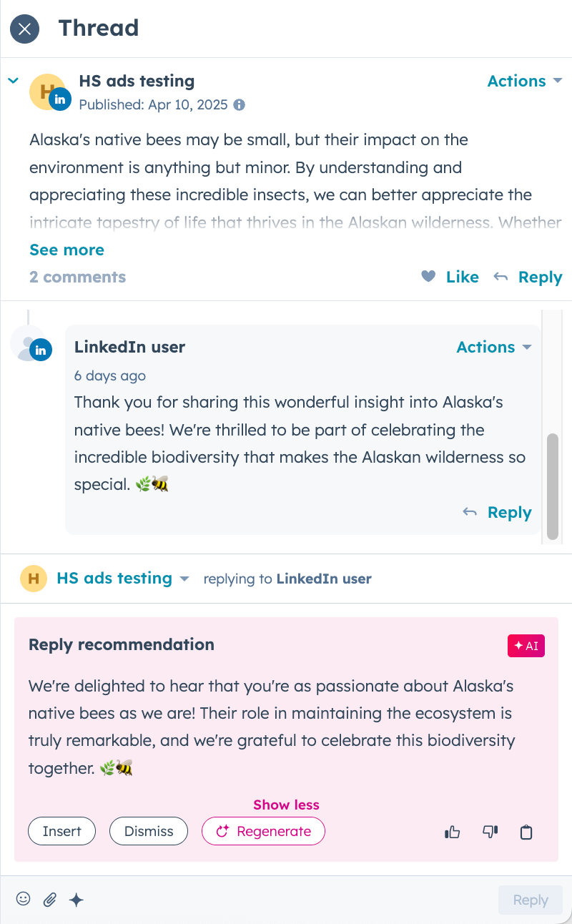Switch the HS ads testing replying account
The image size is (572, 924).
(x=122, y=579)
